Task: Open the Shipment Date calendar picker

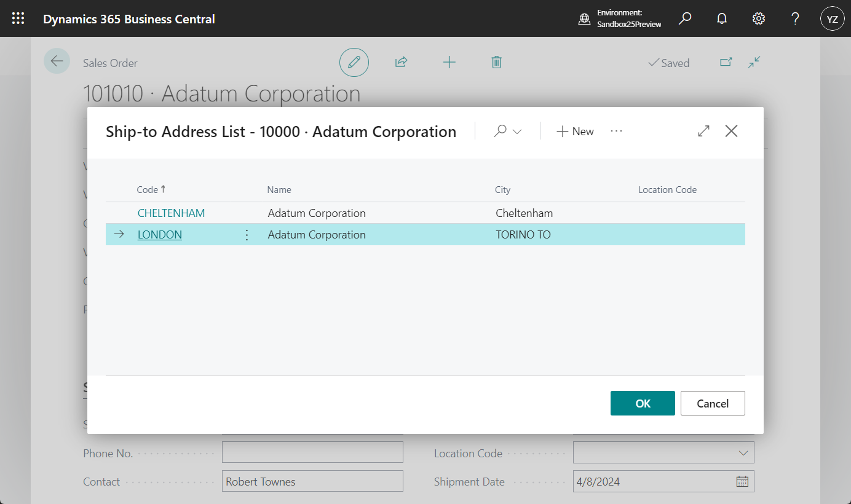Action: pyautogui.click(x=742, y=482)
